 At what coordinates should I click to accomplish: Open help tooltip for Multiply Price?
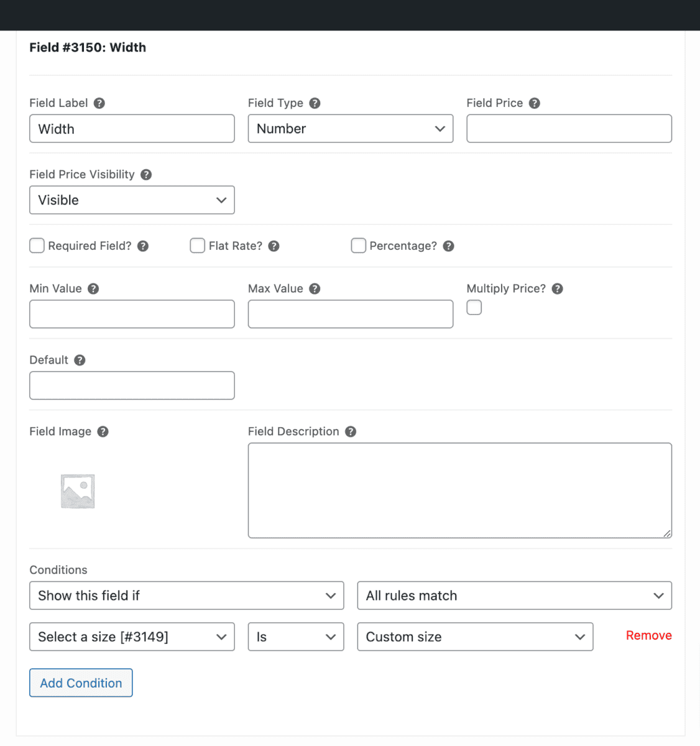click(558, 288)
